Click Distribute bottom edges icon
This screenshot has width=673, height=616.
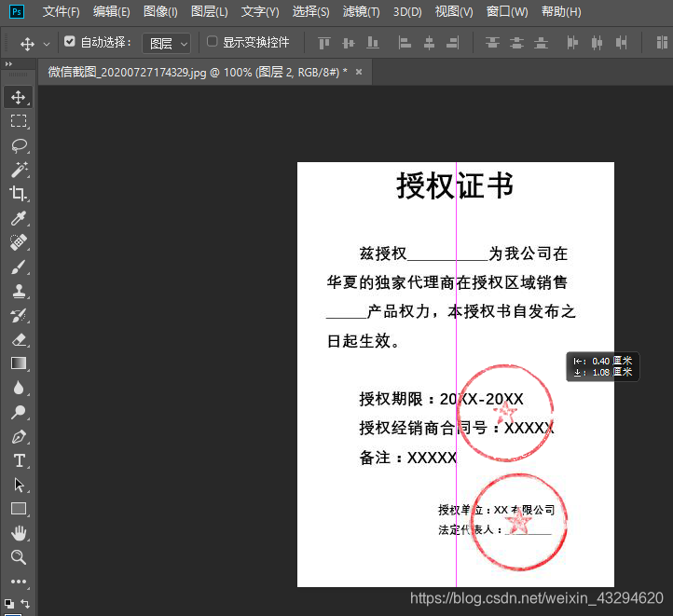tap(541, 43)
